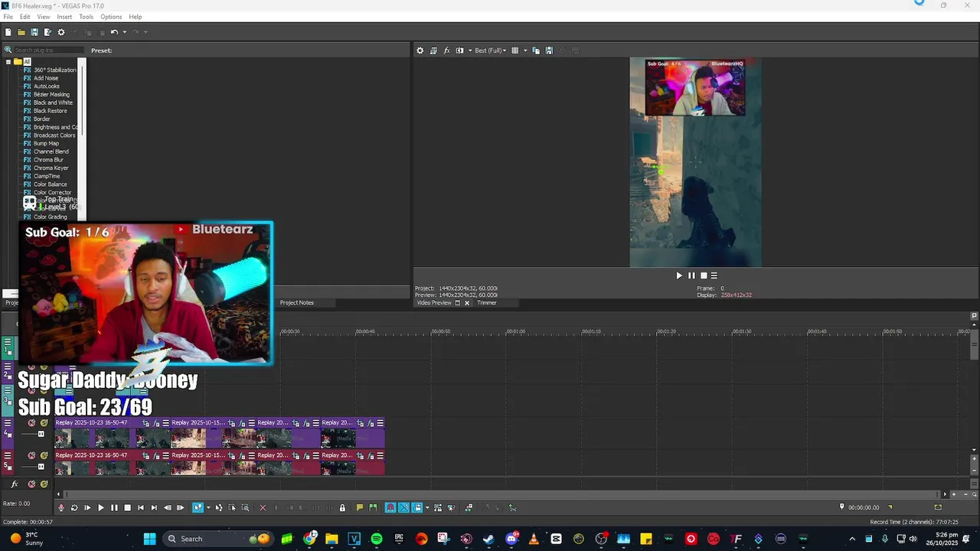Undo the last action

coord(113,32)
